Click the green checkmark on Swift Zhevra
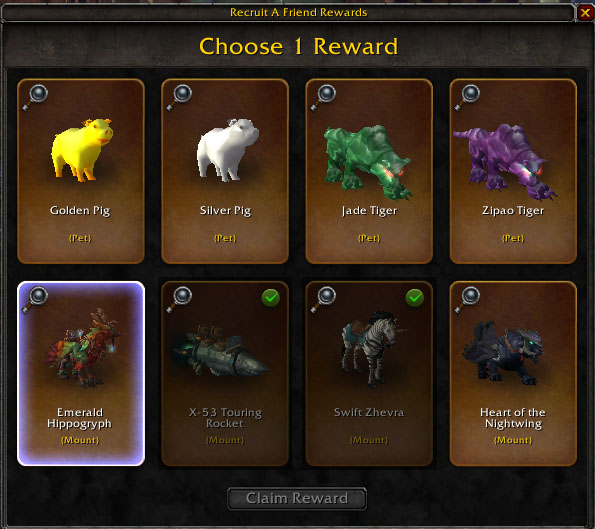The image size is (595, 529). tap(415, 298)
